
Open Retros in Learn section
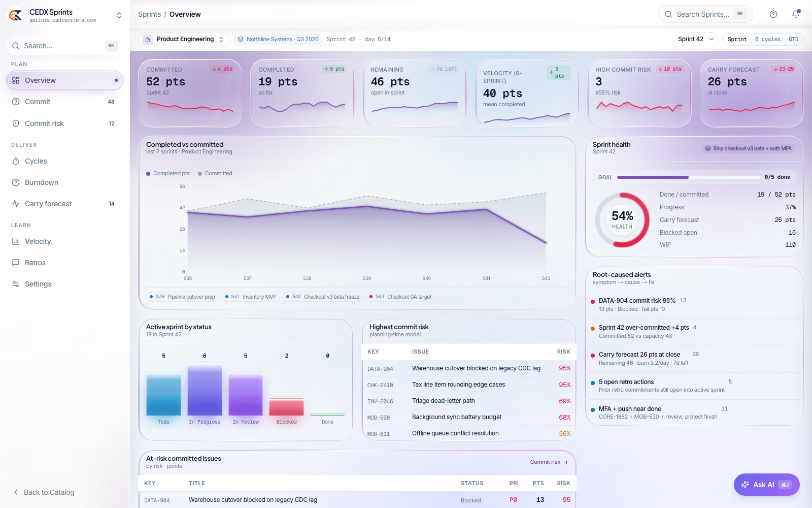(x=64, y=263)
